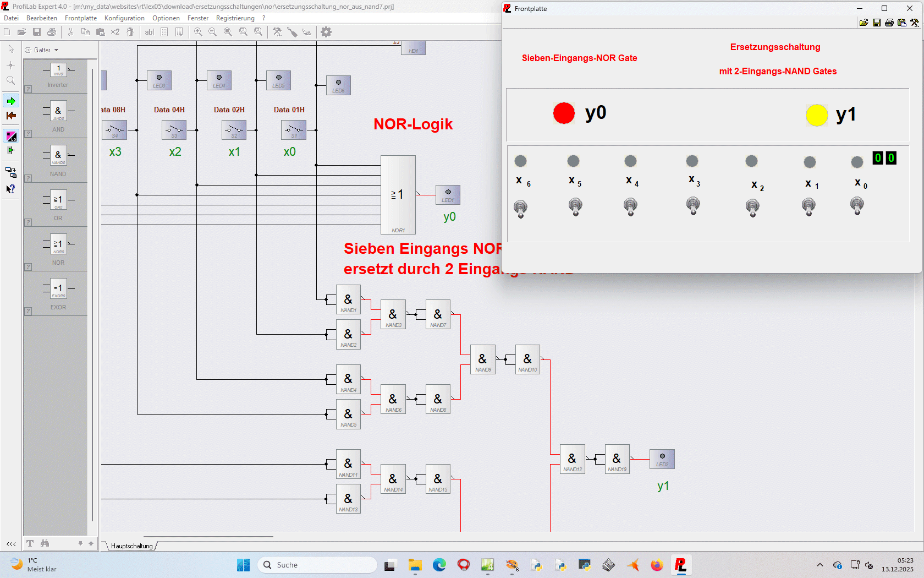Click the context help pointer icon
The image size is (924, 578).
coord(11,189)
